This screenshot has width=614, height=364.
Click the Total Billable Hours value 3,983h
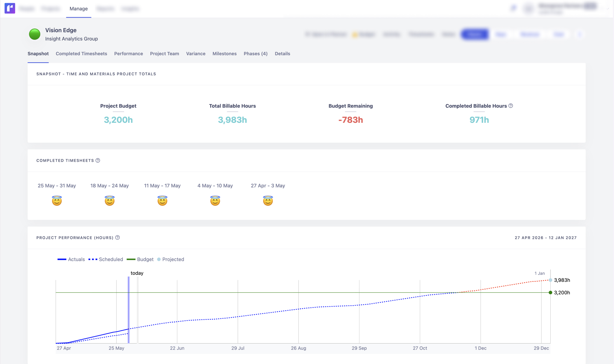coord(232,120)
